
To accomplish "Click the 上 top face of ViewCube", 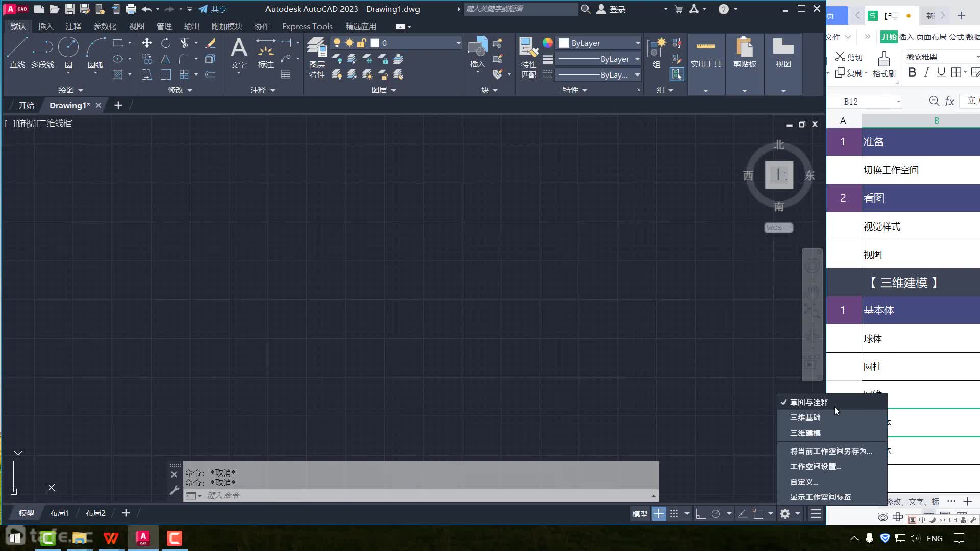I will coord(779,175).
